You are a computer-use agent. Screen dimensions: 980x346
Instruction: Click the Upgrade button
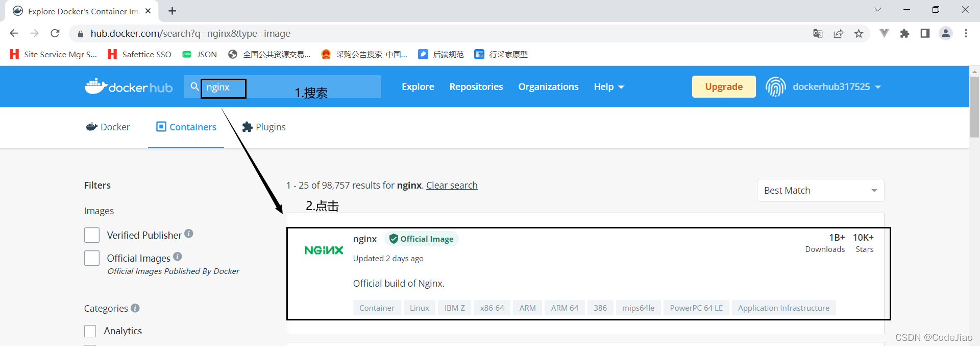tap(724, 87)
